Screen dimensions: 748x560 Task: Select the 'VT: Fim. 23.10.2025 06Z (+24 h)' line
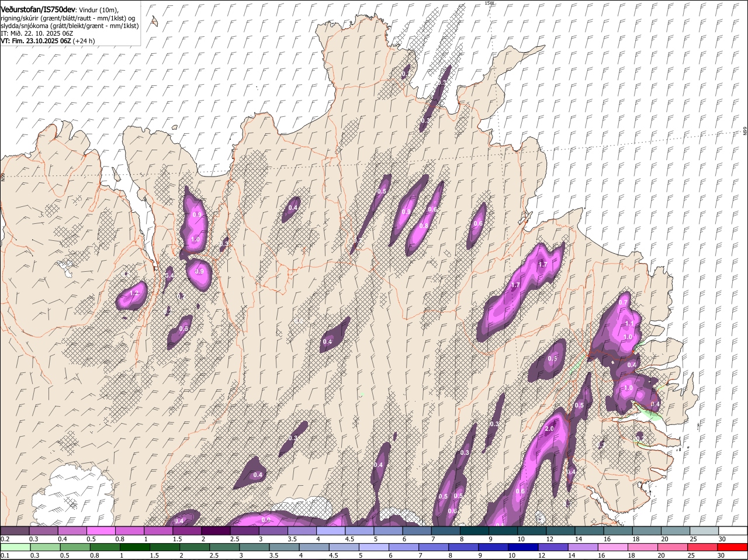tap(48, 41)
